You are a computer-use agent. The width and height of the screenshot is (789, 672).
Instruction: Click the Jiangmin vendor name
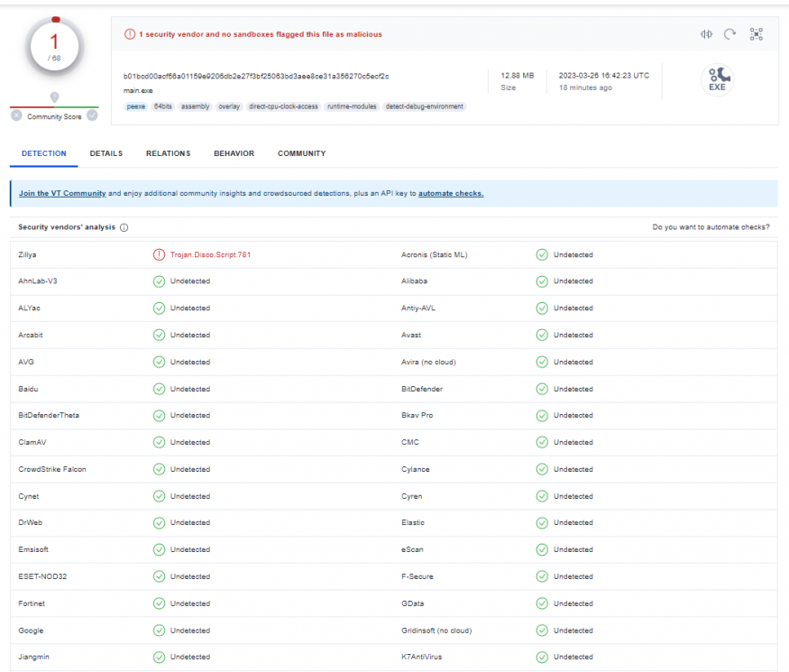pos(33,657)
